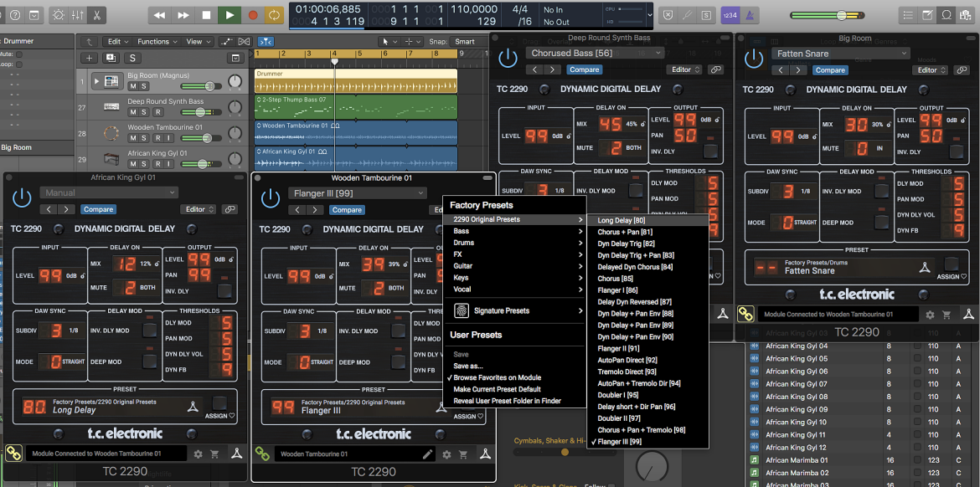Click the scissors editors button in the control bar
Viewport: 980px width, 487px height.
[x=97, y=14]
